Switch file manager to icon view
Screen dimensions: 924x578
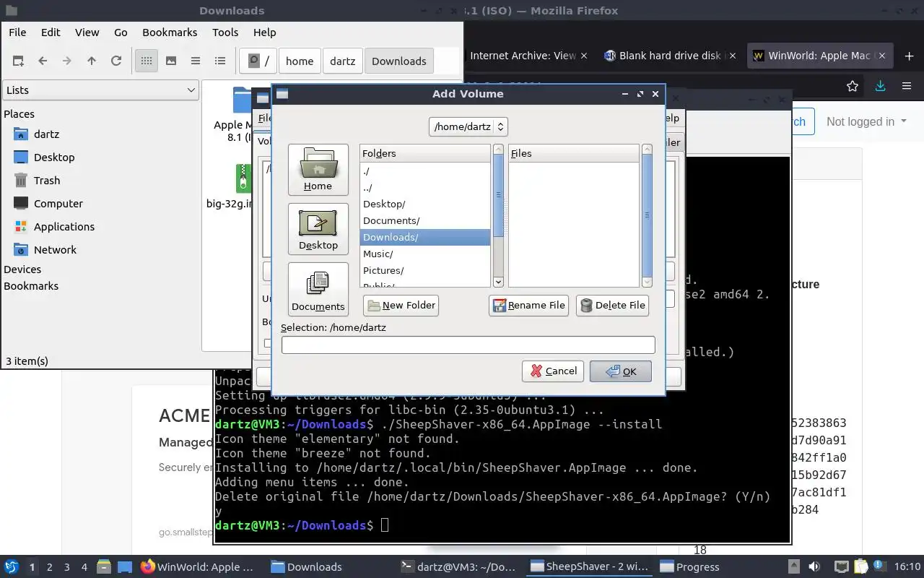coord(147,61)
